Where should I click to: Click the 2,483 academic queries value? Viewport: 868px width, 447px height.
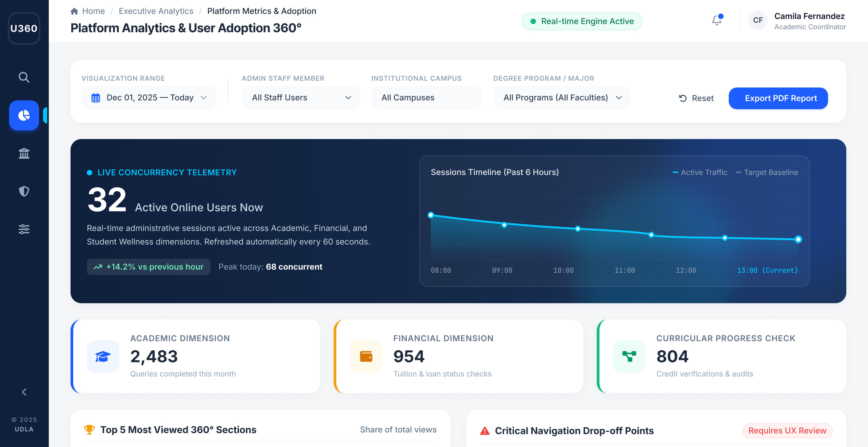[x=154, y=356]
